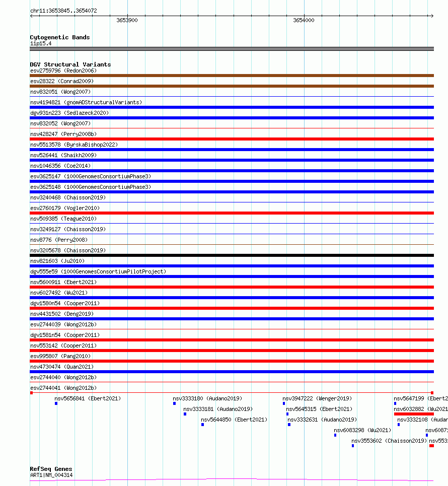The width and height of the screenshot is (448, 486).
Task: Click the esv2759796 (Redon2006) variant label
Action: point(63,71)
